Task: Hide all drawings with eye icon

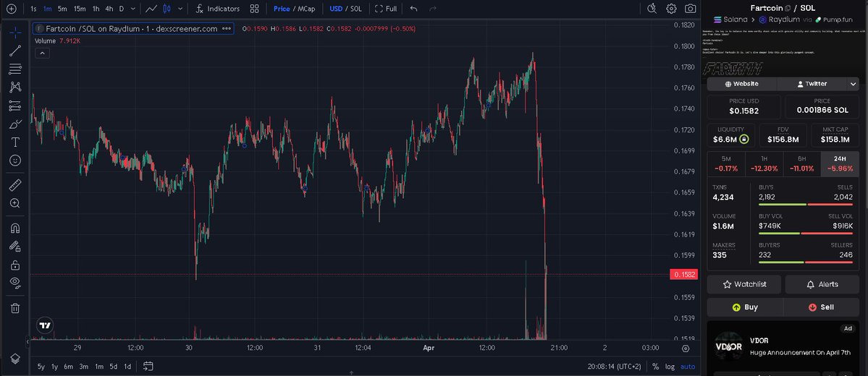Action: click(15, 283)
